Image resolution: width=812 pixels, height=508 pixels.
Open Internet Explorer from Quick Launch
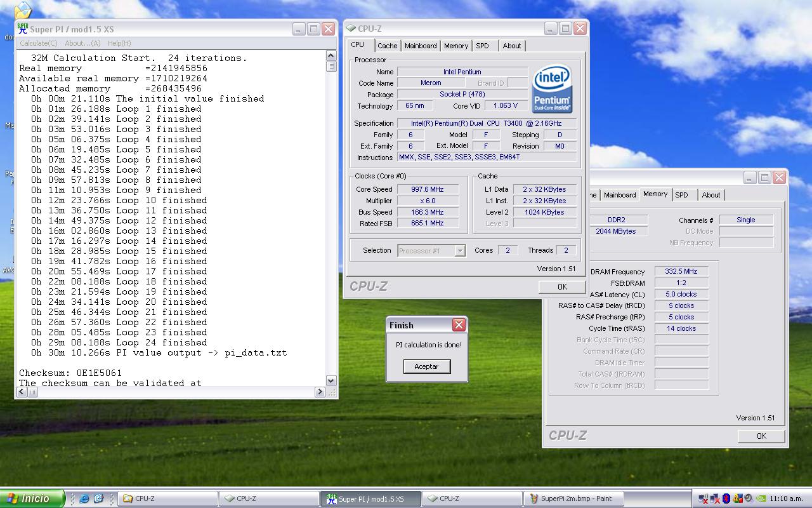click(x=84, y=498)
